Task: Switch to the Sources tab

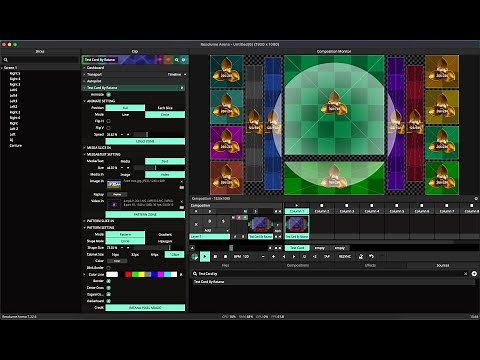Action: [443, 265]
